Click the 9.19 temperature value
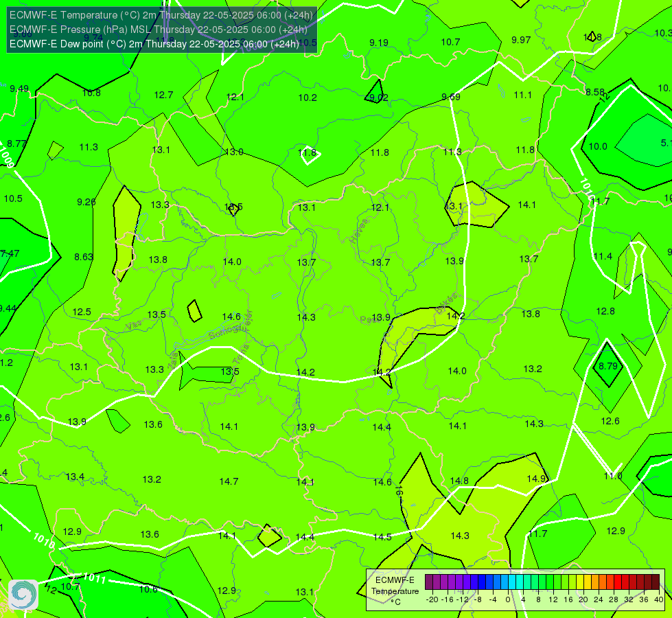Screen dimensions: 672x618 tap(379, 43)
